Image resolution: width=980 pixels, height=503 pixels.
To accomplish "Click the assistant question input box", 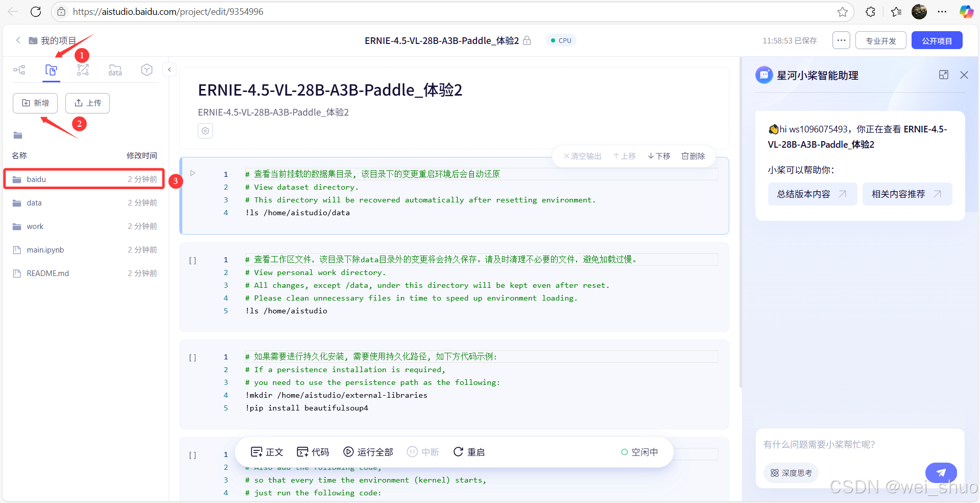I will [x=860, y=445].
